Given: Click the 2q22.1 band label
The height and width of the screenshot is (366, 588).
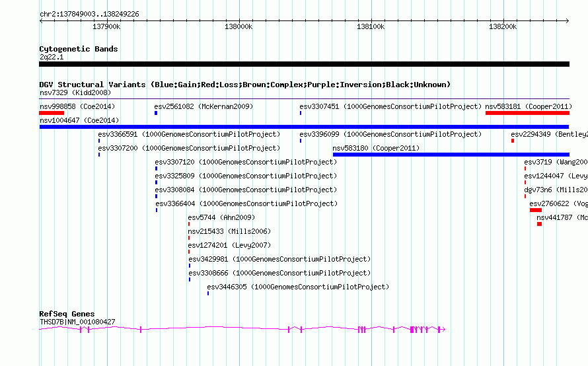Looking at the screenshot, I should 52,57.
